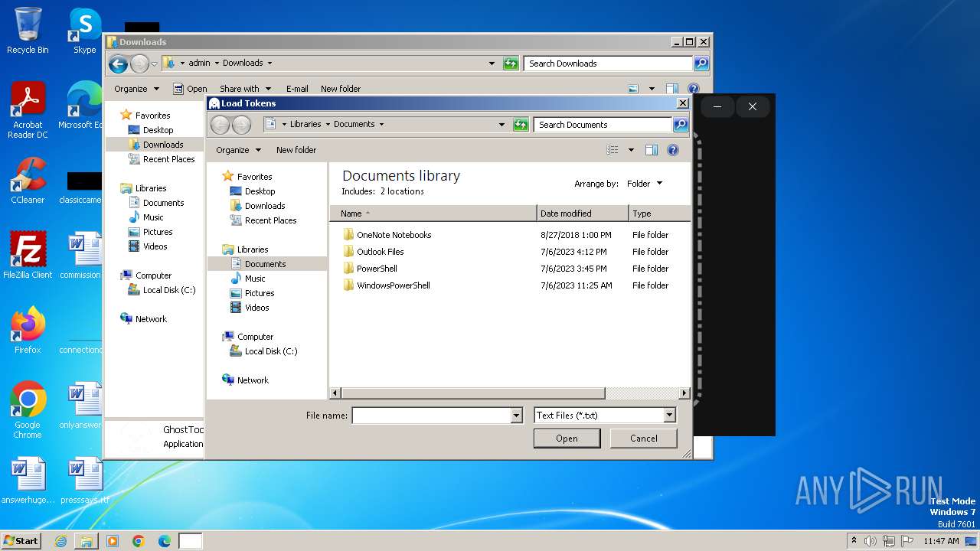This screenshot has height=551, width=980.
Task: Sort by Date modified column header
Action: tap(583, 214)
